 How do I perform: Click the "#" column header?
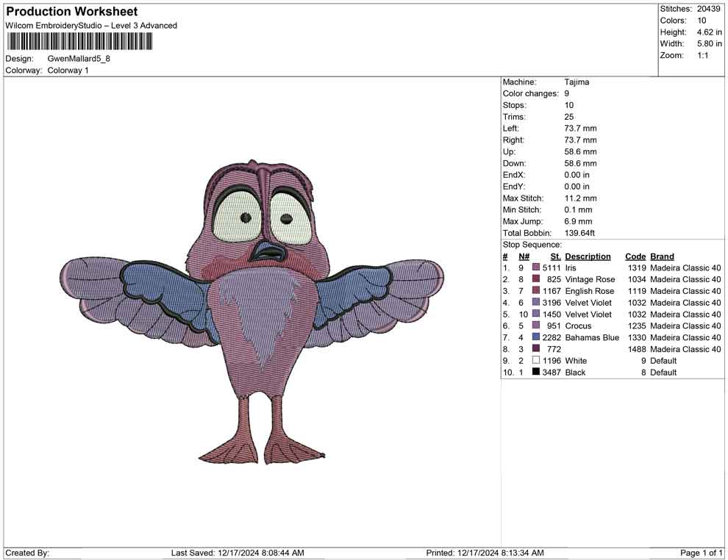(505, 256)
